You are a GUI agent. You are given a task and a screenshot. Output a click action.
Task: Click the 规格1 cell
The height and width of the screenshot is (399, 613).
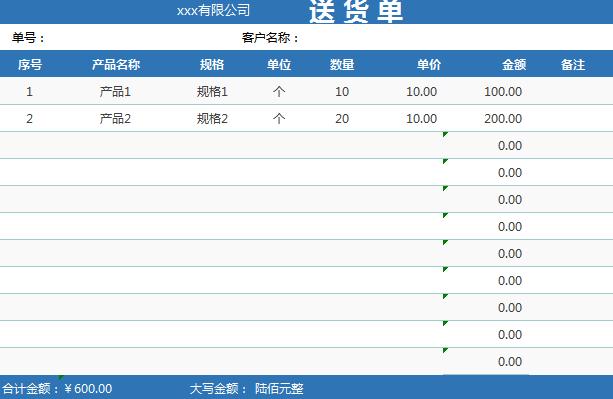tap(212, 91)
